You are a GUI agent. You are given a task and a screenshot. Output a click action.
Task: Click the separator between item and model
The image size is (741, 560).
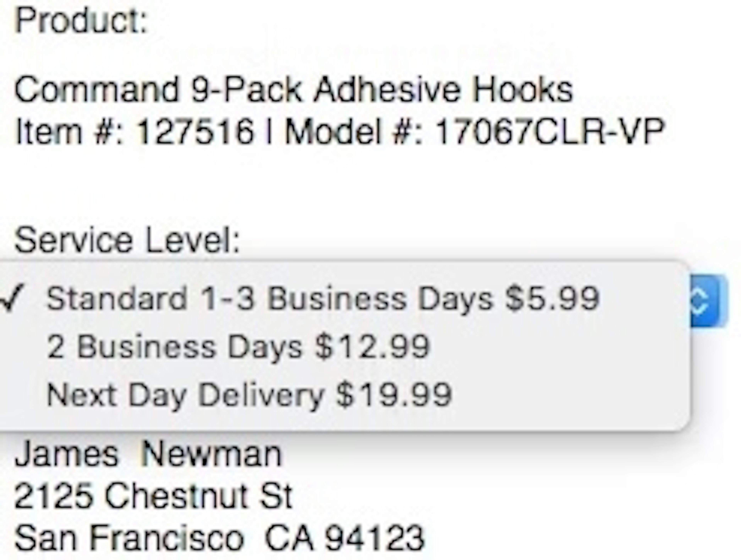[269, 132]
